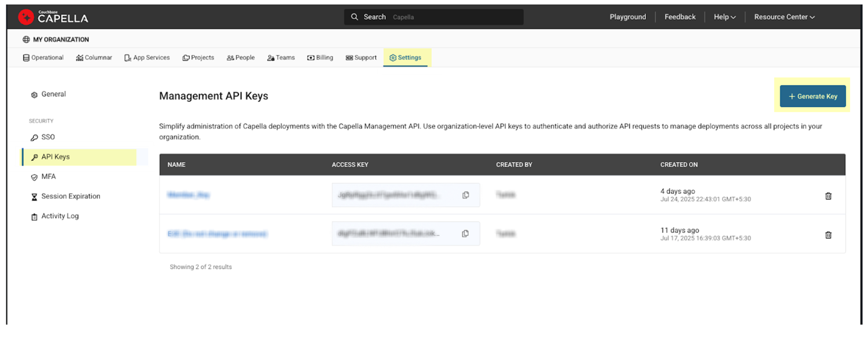Open the SSO security settings
This screenshot has height=339, width=868.
tap(47, 137)
